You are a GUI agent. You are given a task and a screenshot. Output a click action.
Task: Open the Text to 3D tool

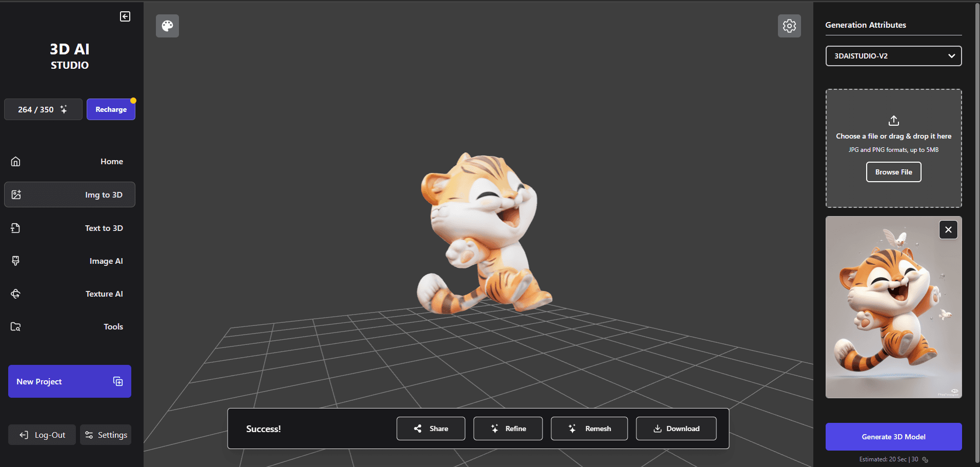(69, 228)
